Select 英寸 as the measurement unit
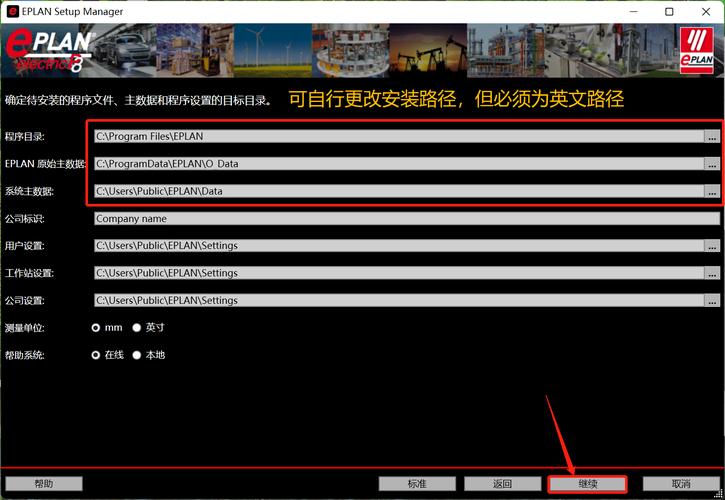Viewport: 725px width, 500px height. tap(136, 327)
